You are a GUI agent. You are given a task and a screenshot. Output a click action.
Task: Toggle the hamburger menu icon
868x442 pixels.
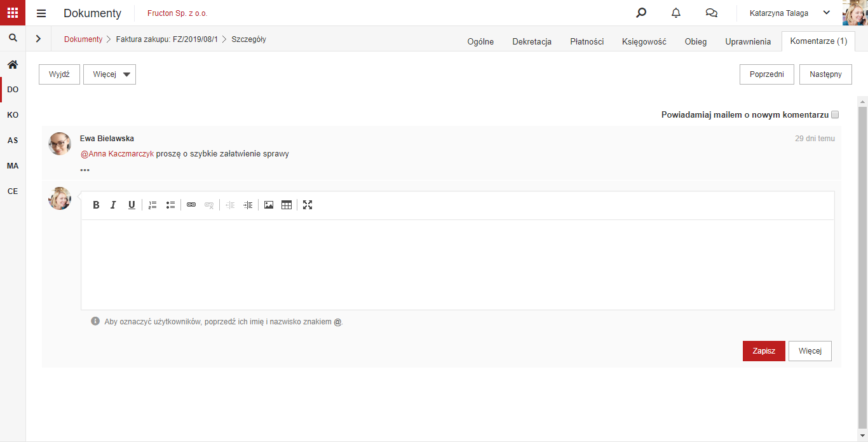pyautogui.click(x=41, y=13)
